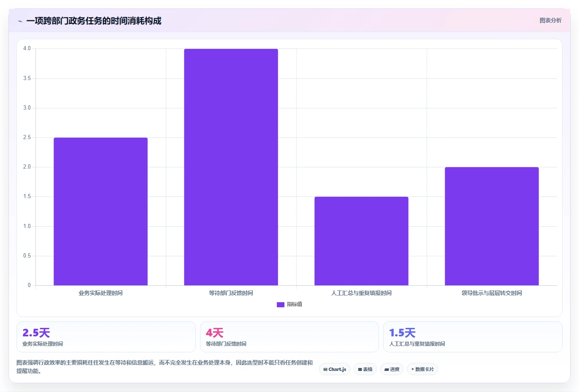This screenshot has height=392, width=579.
Task: Open the 4天 等待部门反馈时间 card
Action: (x=289, y=337)
